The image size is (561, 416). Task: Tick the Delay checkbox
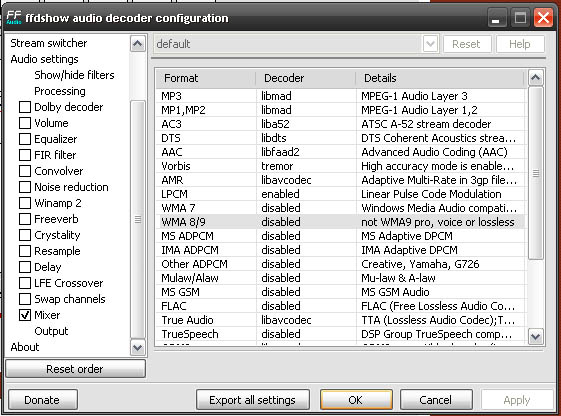[25, 267]
